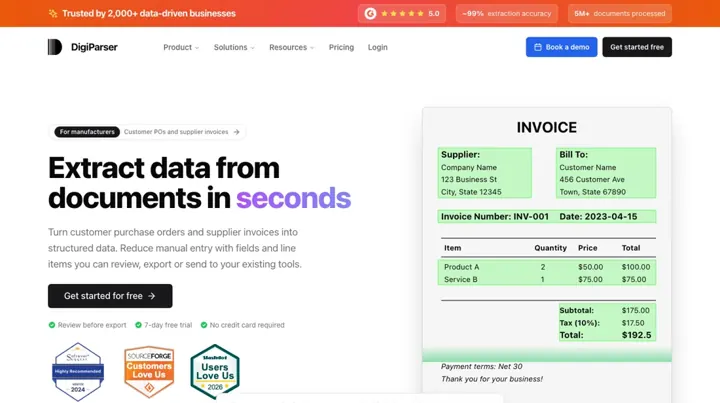
Task: Click Date: 2023-04-15 text
Action: (598, 217)
